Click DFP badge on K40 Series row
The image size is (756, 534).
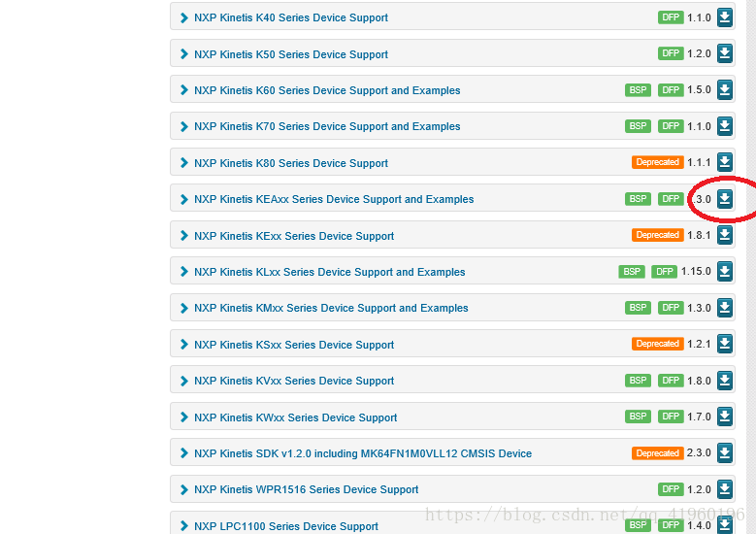[671, 17]
